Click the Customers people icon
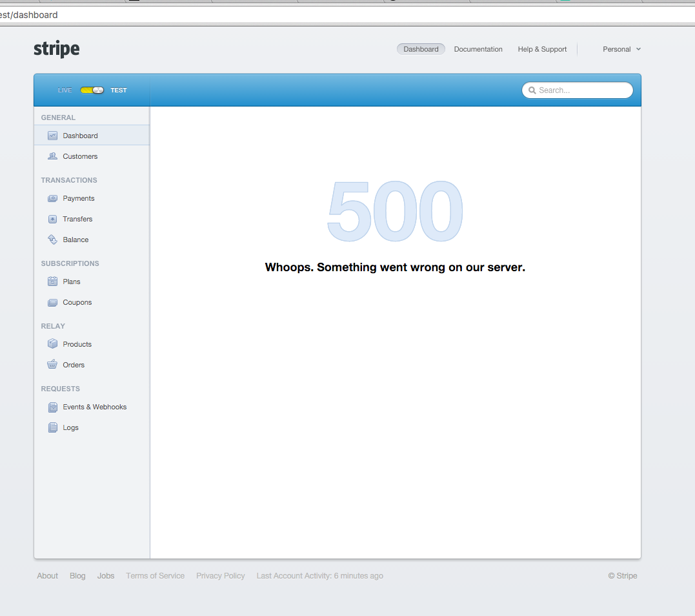This screenshot has height=616, width=695. 52,156
